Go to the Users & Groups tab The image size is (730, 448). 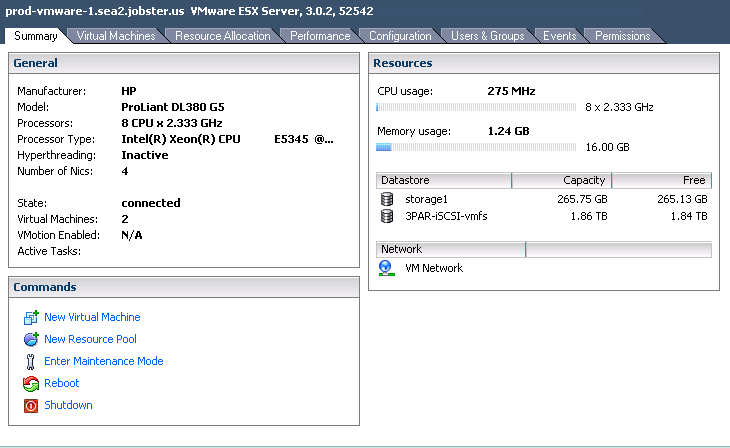pyautogui.click(x=487, y=36)
